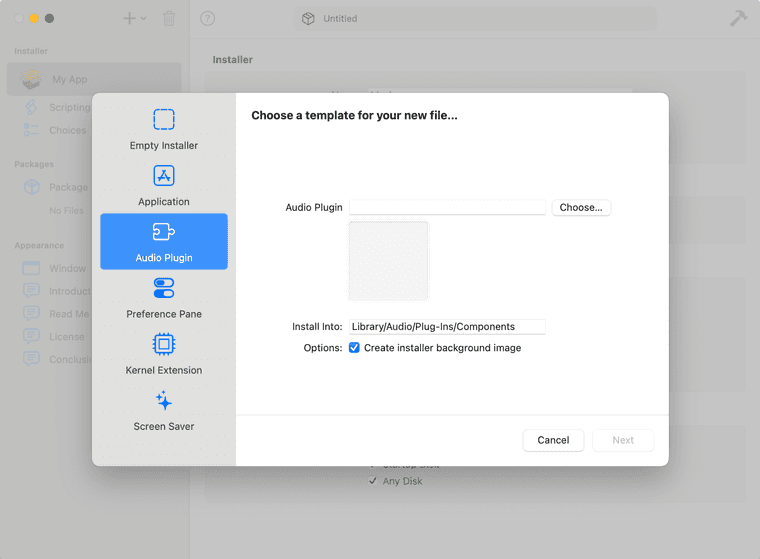Click the build hammer icon in toolbar
Screen dimensions: 760x559
point(738,18)
